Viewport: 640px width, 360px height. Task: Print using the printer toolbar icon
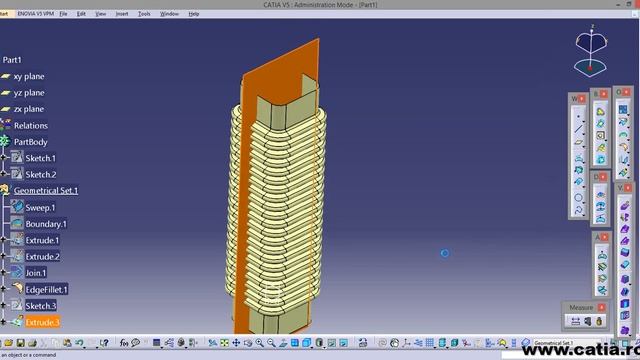[x=32, y=343]
